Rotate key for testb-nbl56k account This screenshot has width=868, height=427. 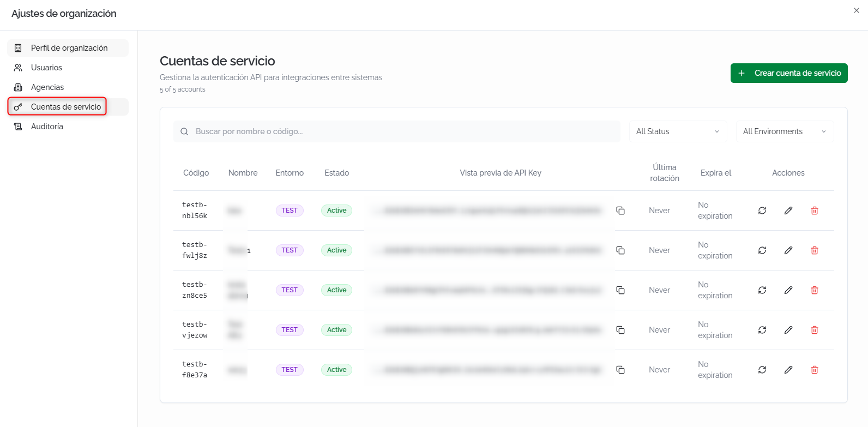[x=762, y=211]
